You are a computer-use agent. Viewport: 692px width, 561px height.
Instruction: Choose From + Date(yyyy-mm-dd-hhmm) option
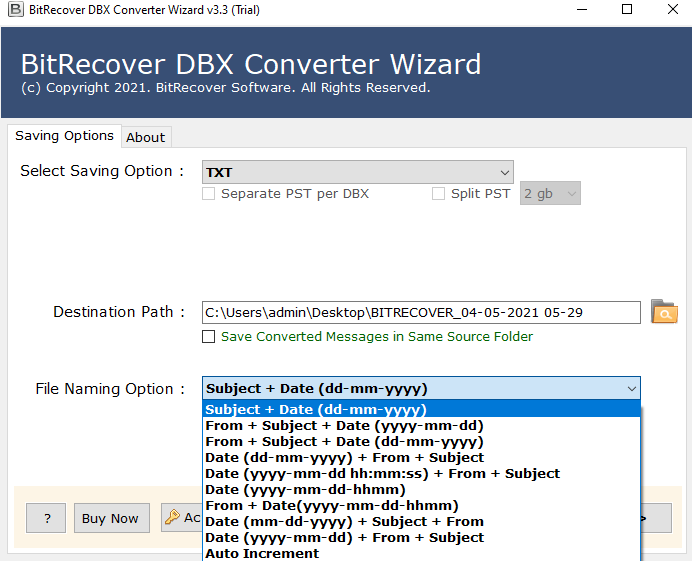pyautogui.click(x=421, y=505)
